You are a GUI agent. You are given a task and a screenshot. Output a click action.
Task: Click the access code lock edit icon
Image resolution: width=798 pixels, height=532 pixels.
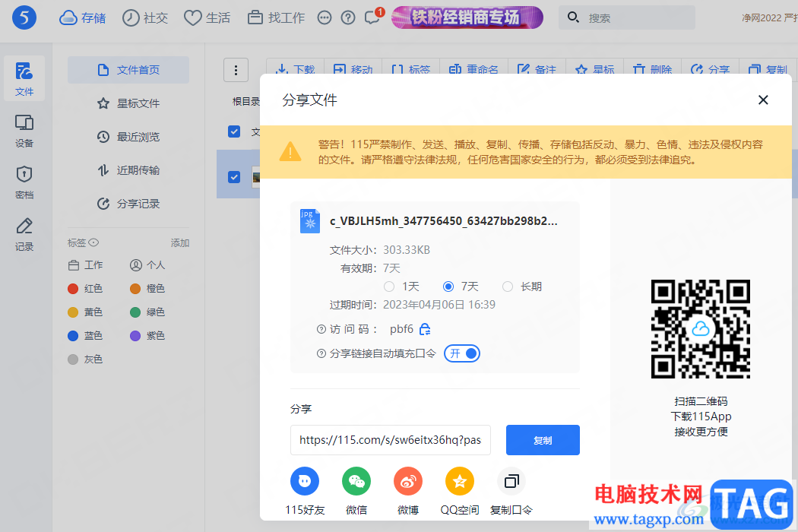pyautogui.click(x=425, y=329)
